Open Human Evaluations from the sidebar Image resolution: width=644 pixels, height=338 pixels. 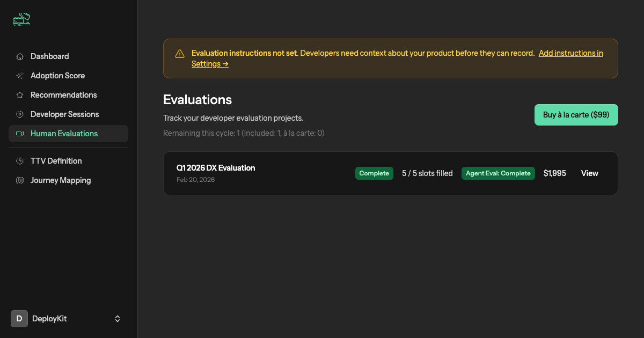(x=64, y=133)
